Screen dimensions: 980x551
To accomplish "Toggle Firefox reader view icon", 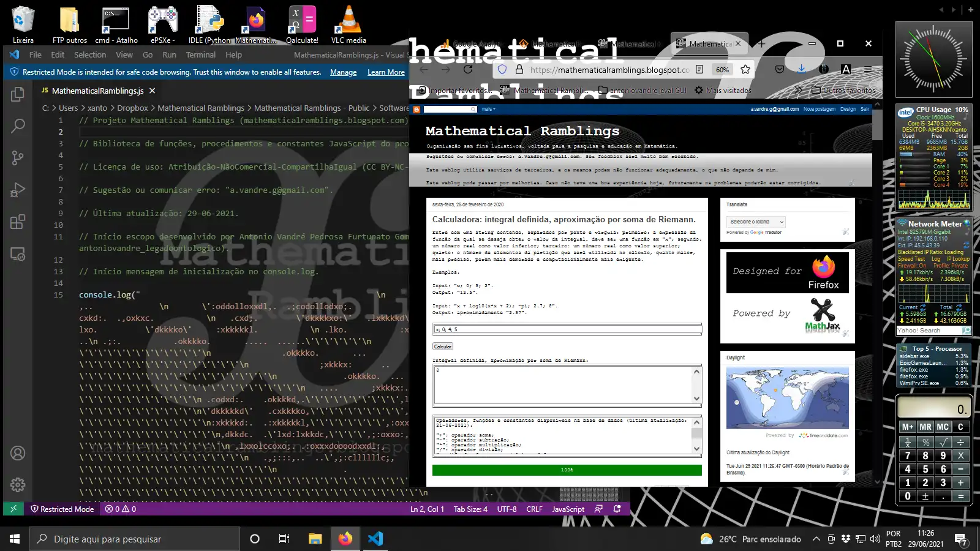I will 699,70.
